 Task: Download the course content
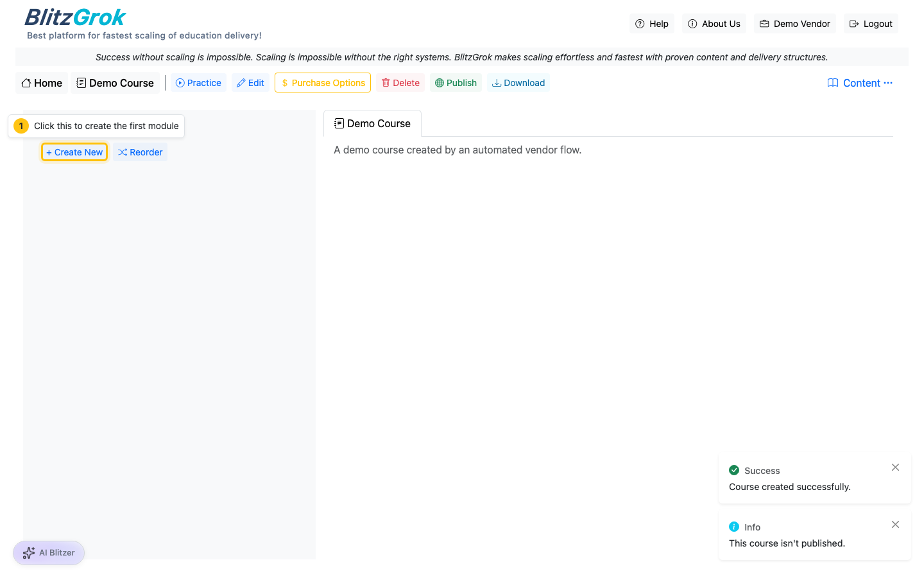coord(518,83)
